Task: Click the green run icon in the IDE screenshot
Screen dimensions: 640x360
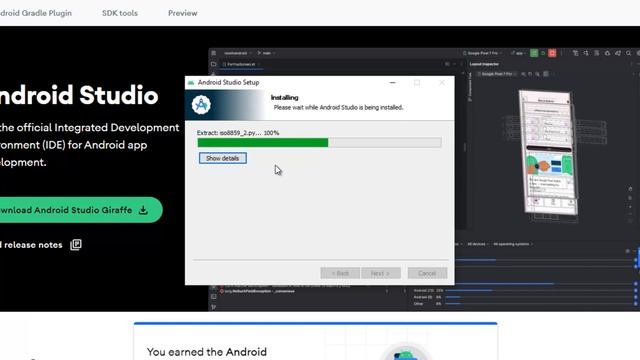Action: (534, 53)
